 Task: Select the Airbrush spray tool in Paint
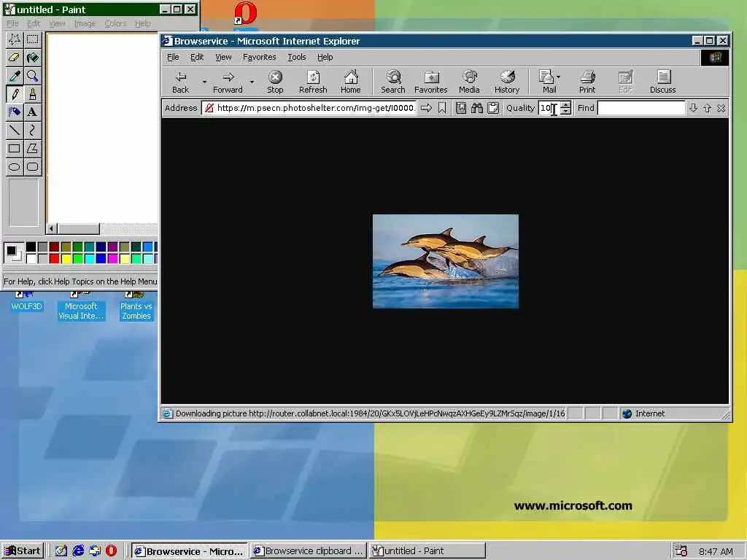click(15, 112)
